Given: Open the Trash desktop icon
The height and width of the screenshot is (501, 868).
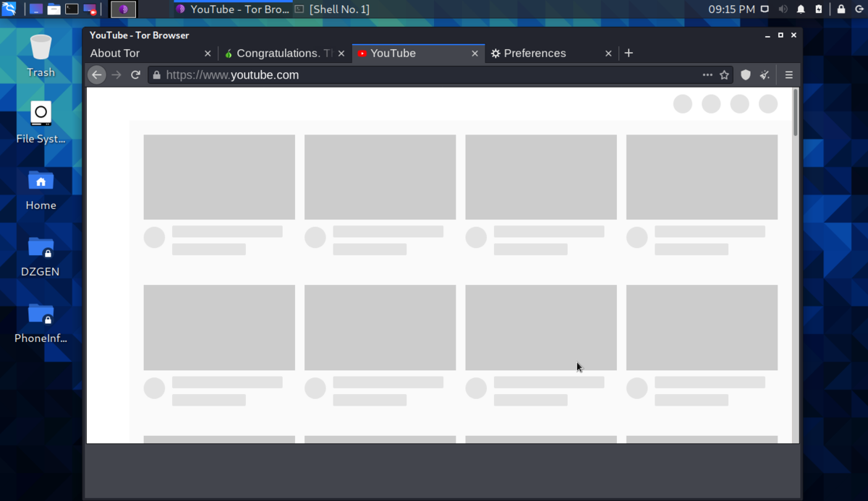Looking at the screenshot, I should pos(41,56).
